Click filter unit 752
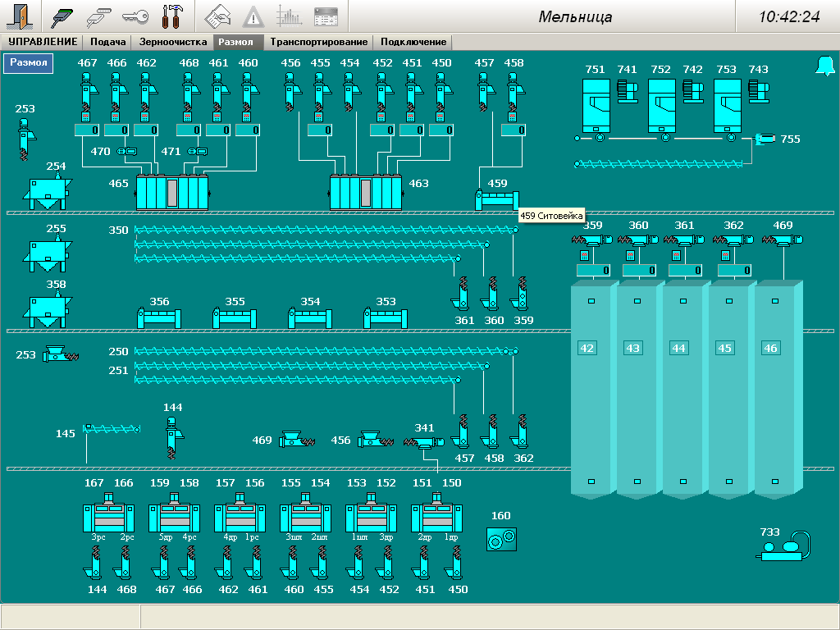Screen dimensions: 840x630 tap(661, 105)
